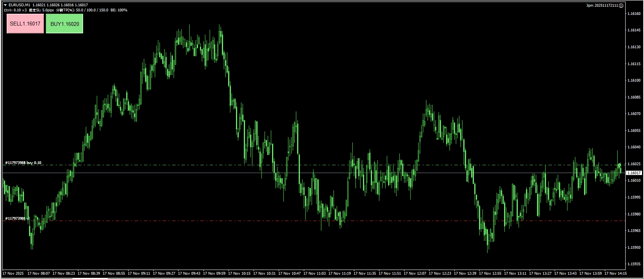Click the green dashed buy entry line

pos(314,165)
